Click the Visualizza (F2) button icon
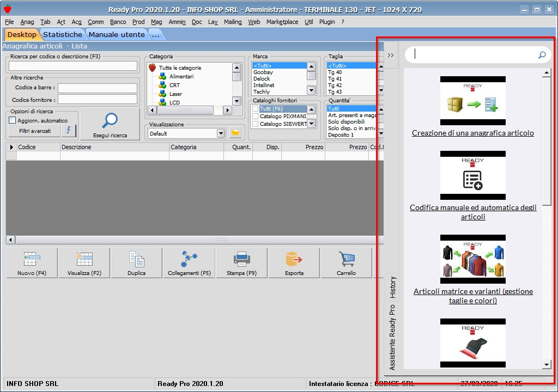 click(84, 259)
